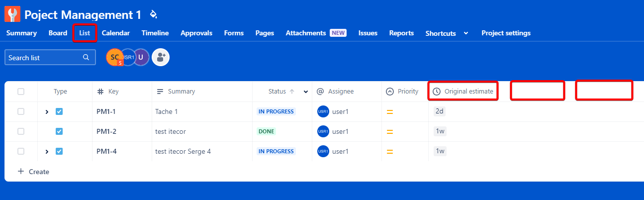Click the Create button below the list
The width and height of the screenshot is (644, 200).
point(33,172)
